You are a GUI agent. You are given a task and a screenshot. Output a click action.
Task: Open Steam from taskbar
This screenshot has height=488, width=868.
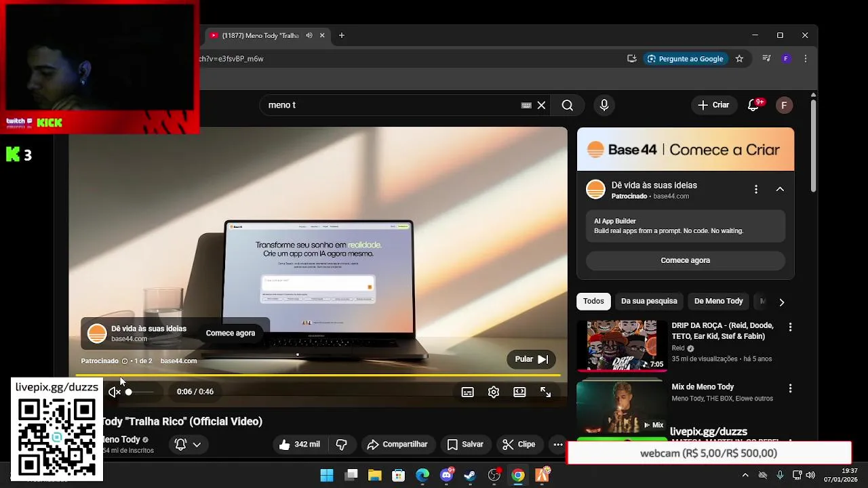tap(470, 475)
